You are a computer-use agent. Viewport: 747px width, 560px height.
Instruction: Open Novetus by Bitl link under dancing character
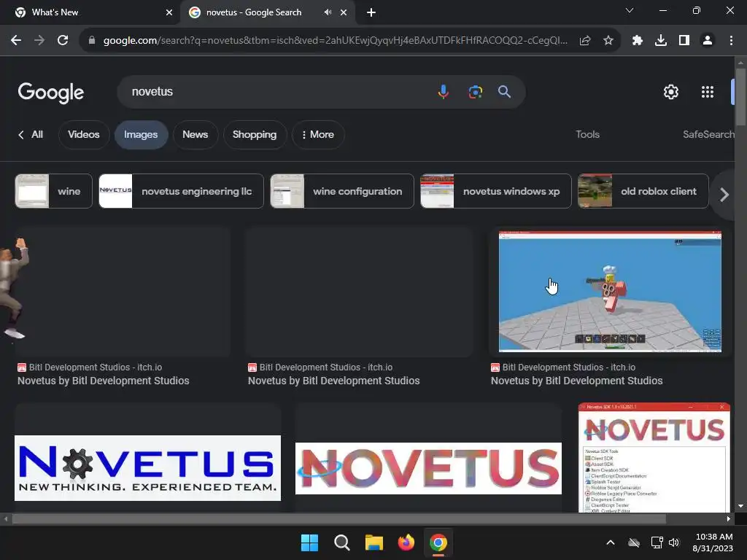click(x=104, y=381)
